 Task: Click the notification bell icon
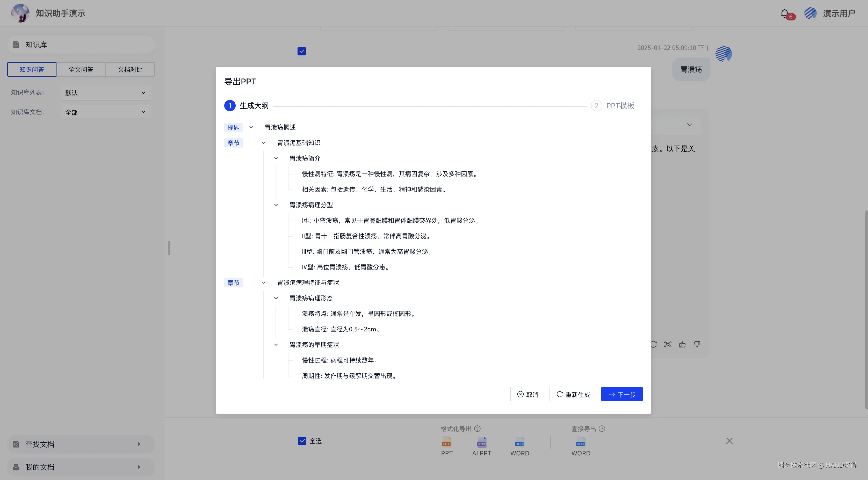click(x=785, y=13)
